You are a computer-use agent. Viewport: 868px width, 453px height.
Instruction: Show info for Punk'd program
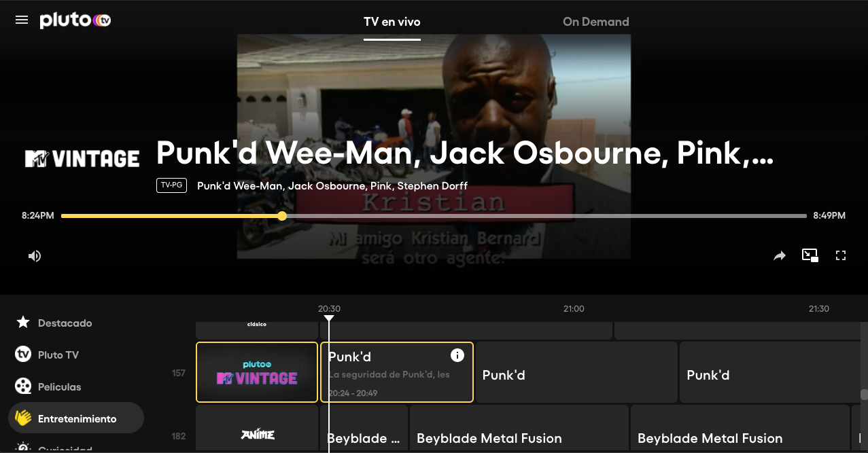point(457,355)
